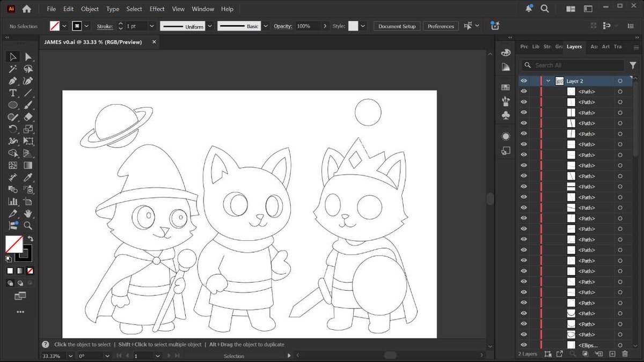Select the Direct Selection tool

(28, 57)
